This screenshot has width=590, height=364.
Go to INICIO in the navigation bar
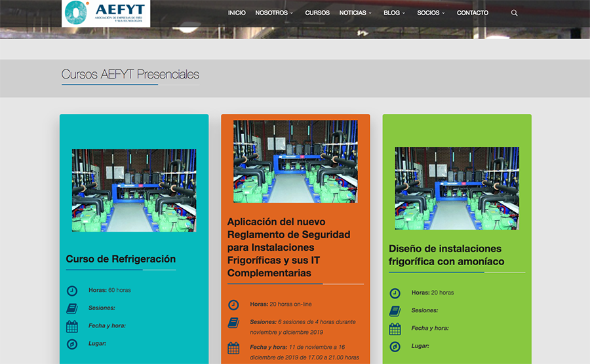tap(237, 13)
